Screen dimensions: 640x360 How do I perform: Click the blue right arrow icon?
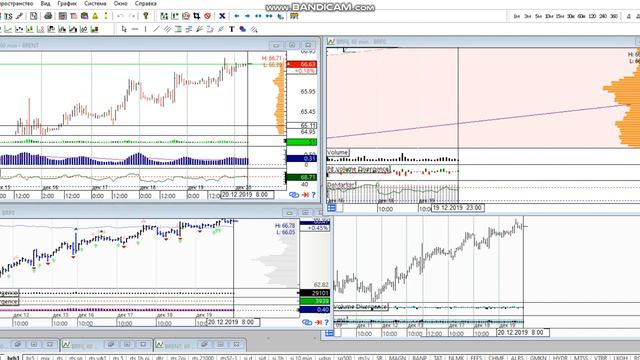coord(247,16)
